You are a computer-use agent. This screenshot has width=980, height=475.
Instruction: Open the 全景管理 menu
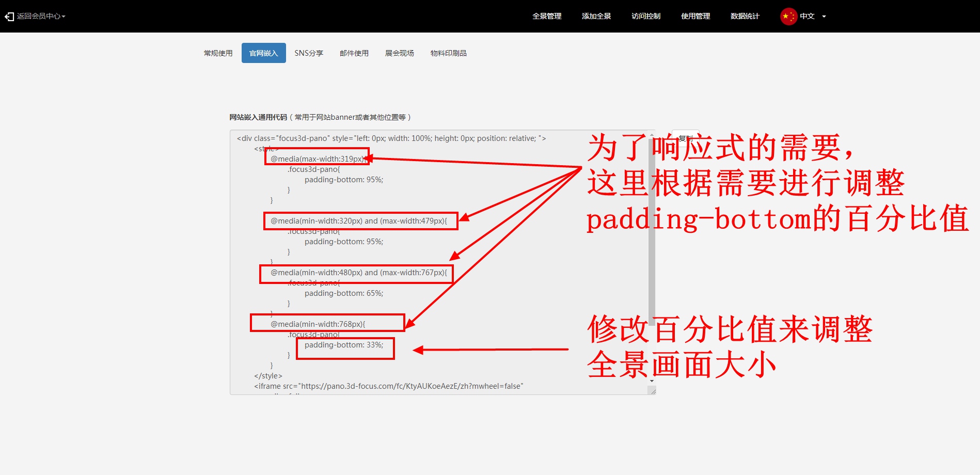[547, 17]
